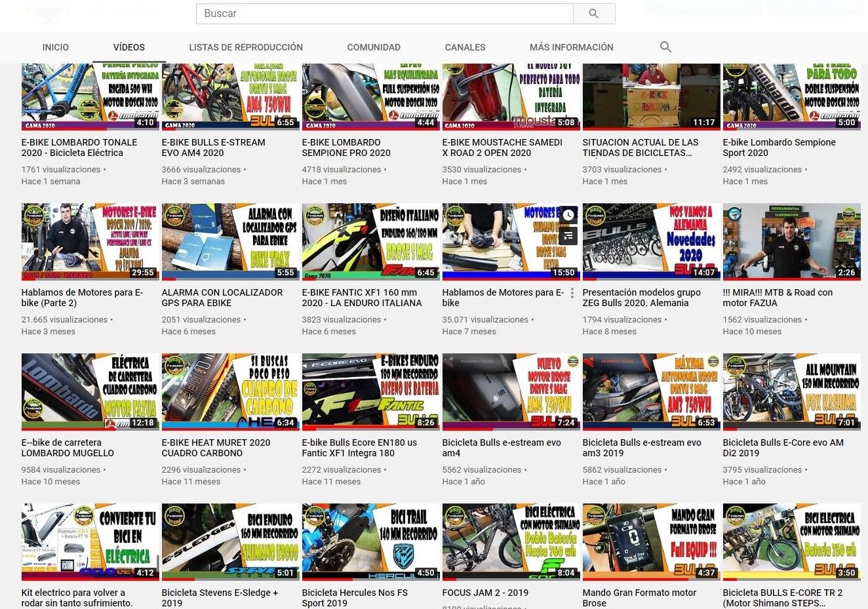Open Kit electrico para volver a rodar title
The height and width of the screenshot is (609, 868).
pyautogui.click(x=77, y=598)
